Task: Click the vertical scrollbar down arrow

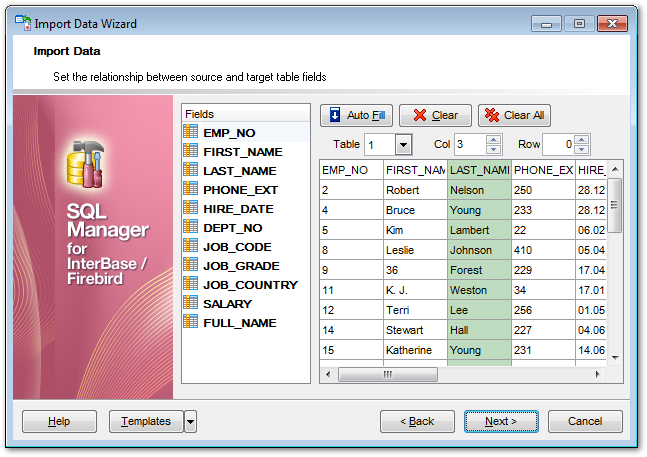Action: pos(615,357)
